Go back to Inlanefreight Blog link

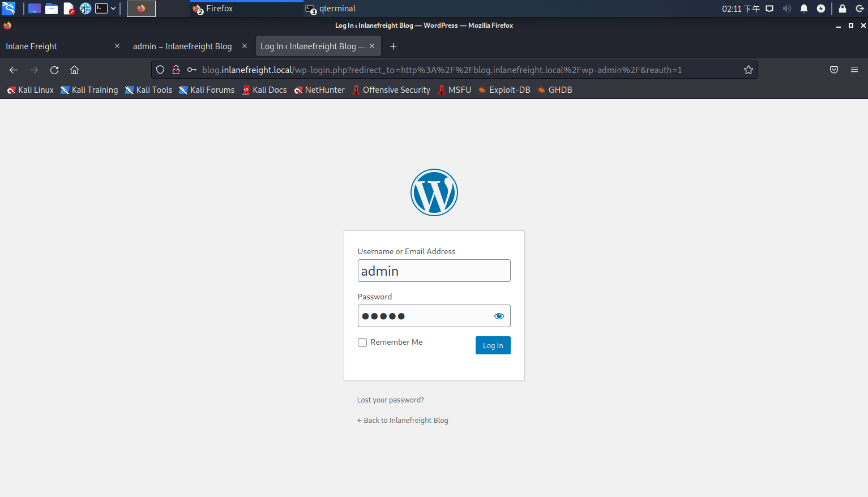pyautogui.click(x=403, y=421)
